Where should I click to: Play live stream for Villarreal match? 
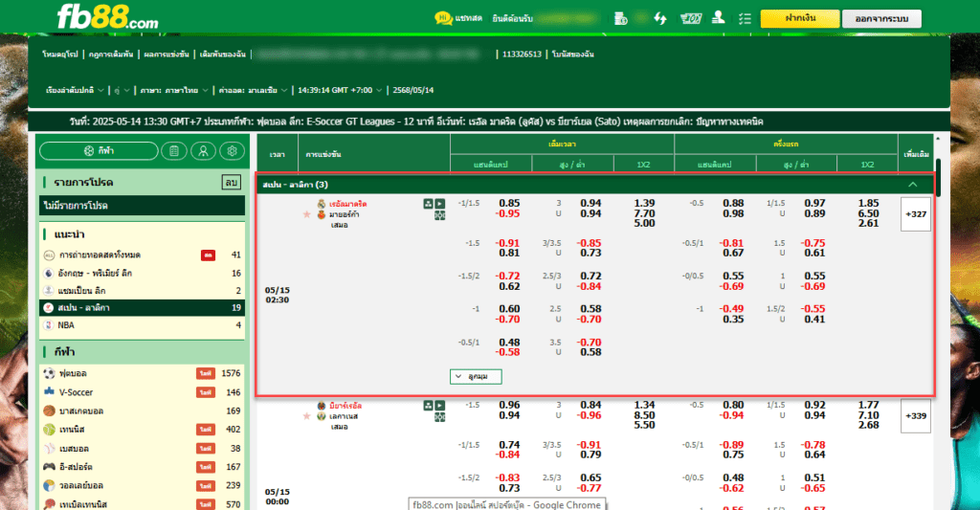pyautogui.click(x=440, y=406)
